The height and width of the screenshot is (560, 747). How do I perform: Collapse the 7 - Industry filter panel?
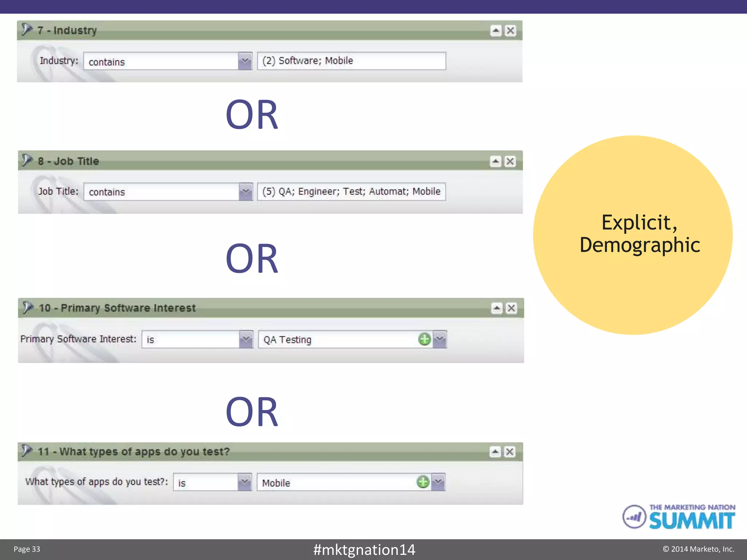tap(496, 31)
